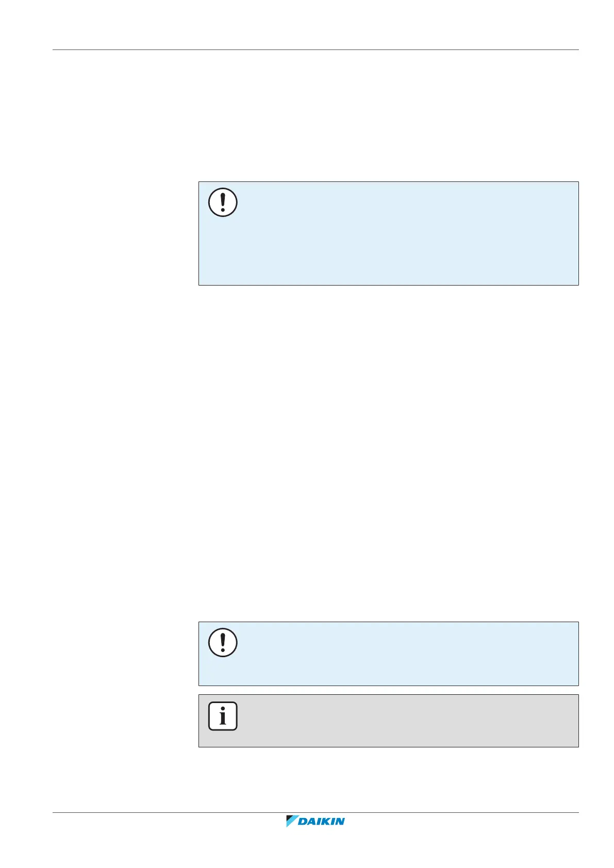Viewport: 614px width, 868px height.
Task: Click the exclamation icon in the large blue notice
Action: (x=223, y=202)
